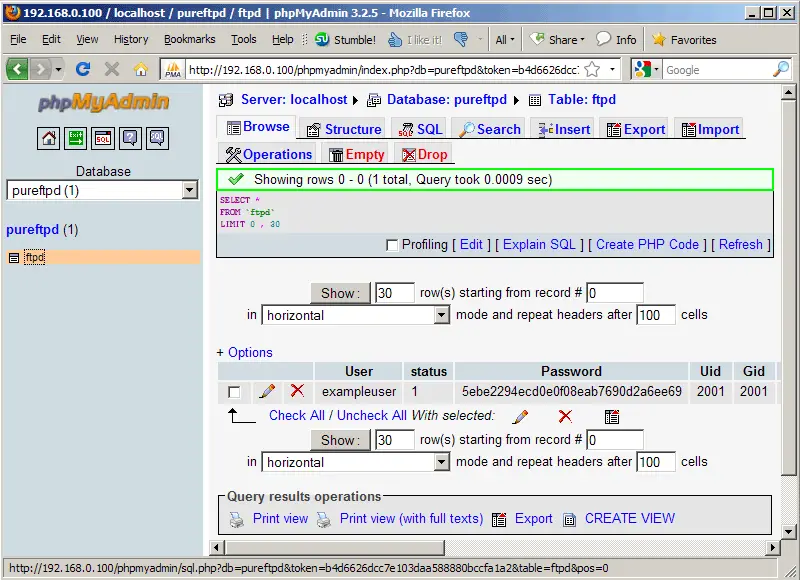
Task: Check the exampleuser row checkbox
Action: (x=234, y=392)
